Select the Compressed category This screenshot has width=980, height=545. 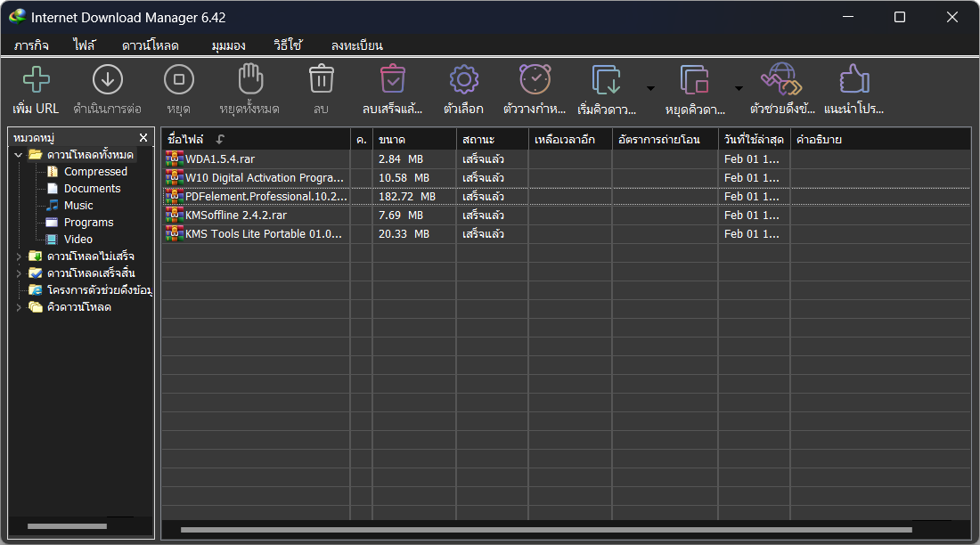95,171
